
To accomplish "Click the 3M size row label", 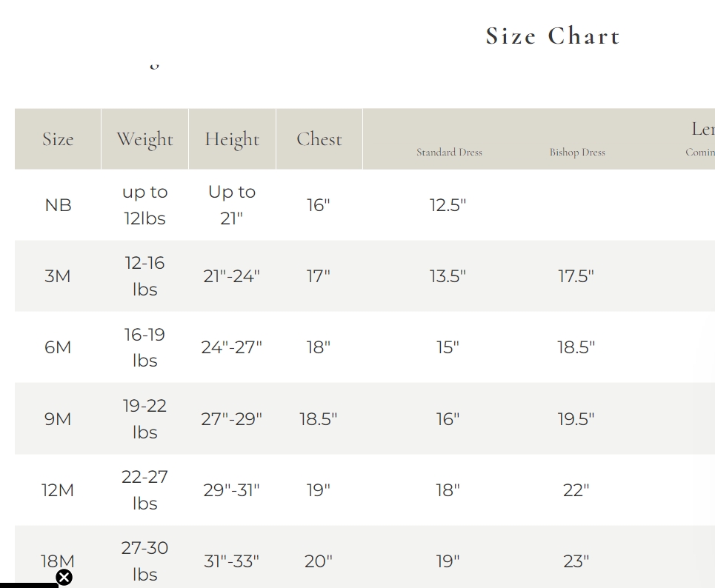I will [x=58, y=276].
